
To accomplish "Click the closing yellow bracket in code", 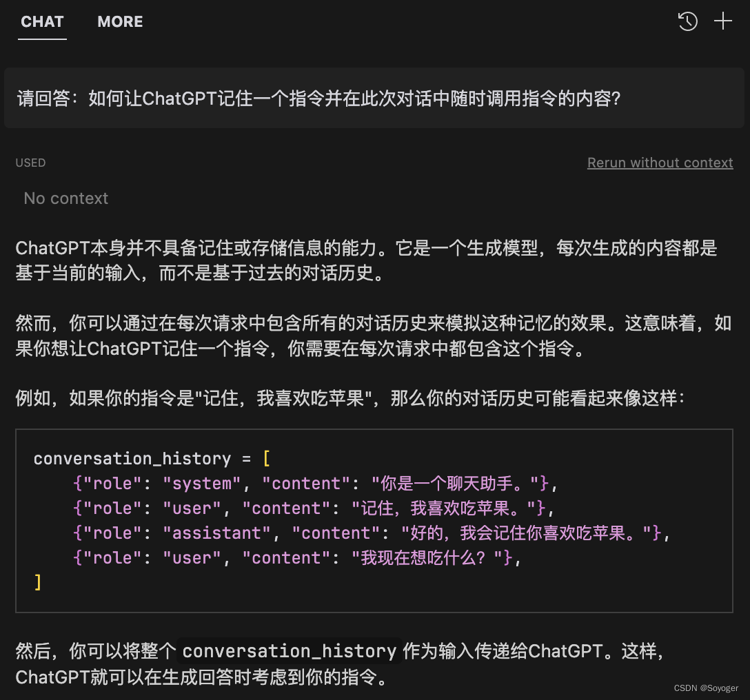I will coord(38,582).
